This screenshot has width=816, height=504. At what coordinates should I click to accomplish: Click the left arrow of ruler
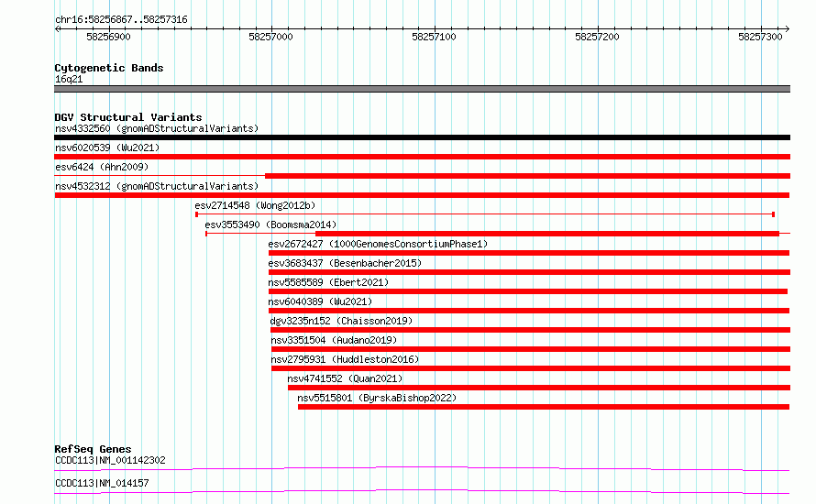57,28
